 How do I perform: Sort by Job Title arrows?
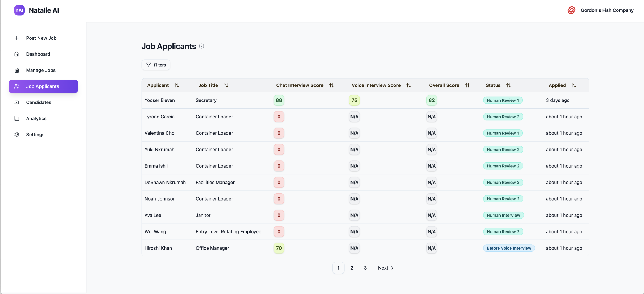226,85
